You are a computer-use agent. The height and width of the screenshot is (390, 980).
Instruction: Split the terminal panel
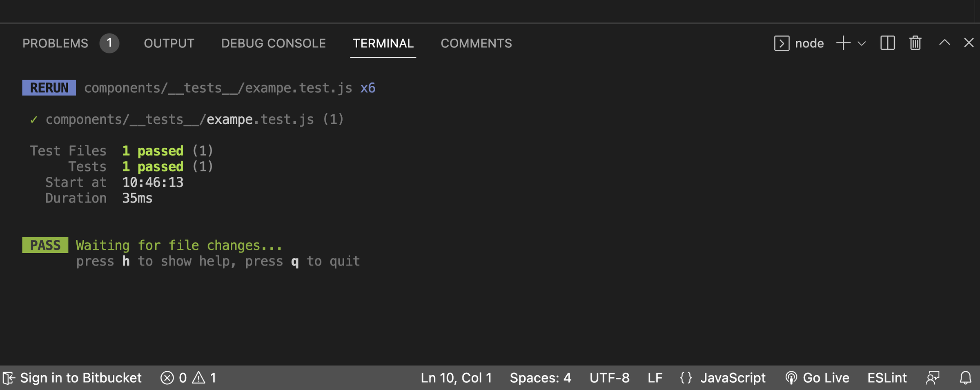(x=887, y=43)
